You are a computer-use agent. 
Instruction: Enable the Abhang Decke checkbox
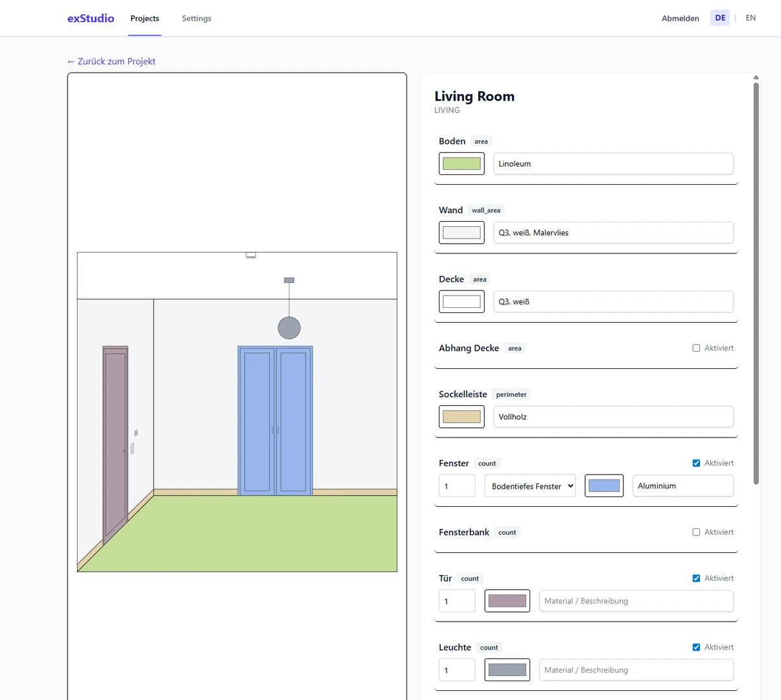tap(696, 348)
